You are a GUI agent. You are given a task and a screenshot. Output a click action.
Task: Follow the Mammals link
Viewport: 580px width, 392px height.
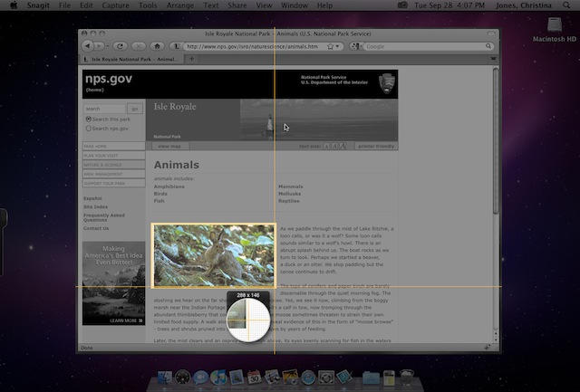291,186
